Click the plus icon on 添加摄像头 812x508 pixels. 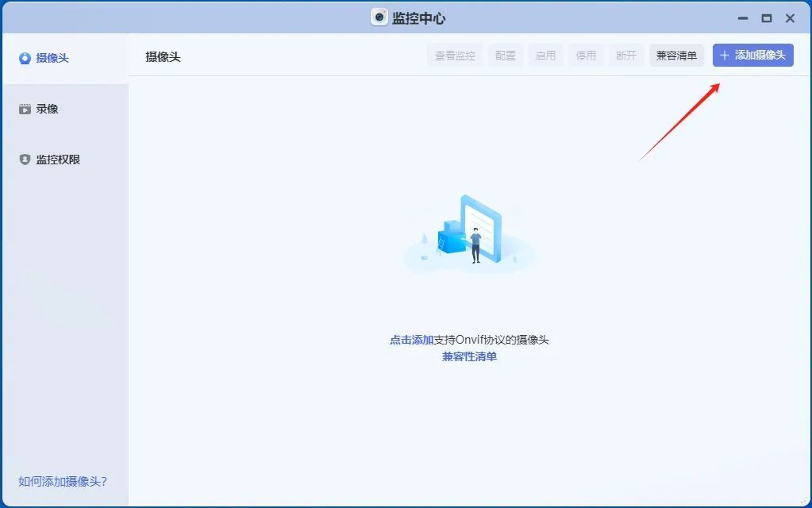point(724,56)
